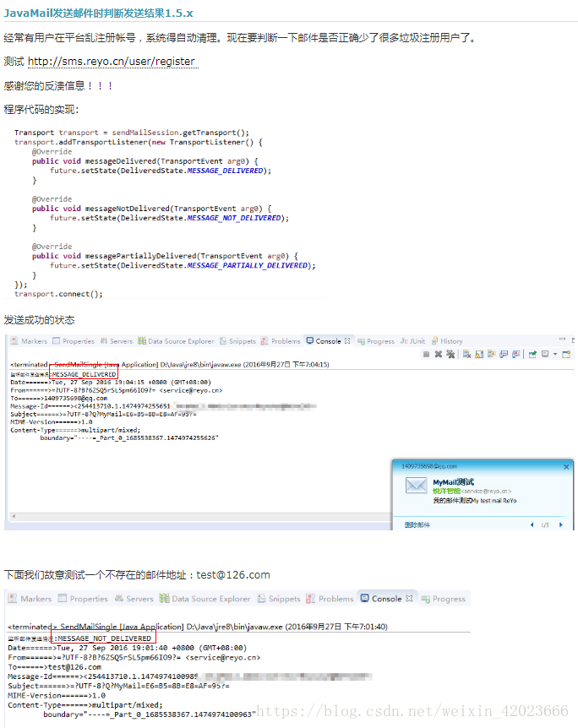Screen dimensions: 578x728
Task: Open Progress tab in first panel
Action: (376, 341)
